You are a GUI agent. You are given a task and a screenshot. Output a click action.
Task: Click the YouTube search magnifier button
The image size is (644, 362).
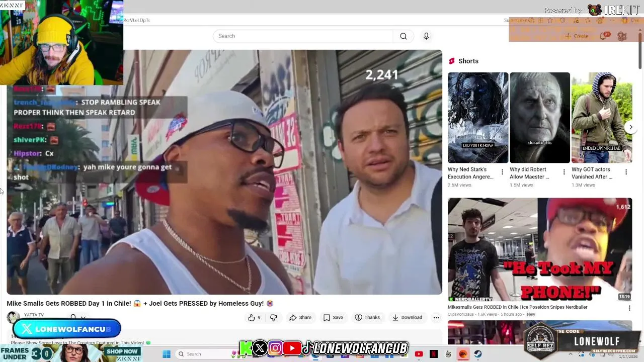404,36
